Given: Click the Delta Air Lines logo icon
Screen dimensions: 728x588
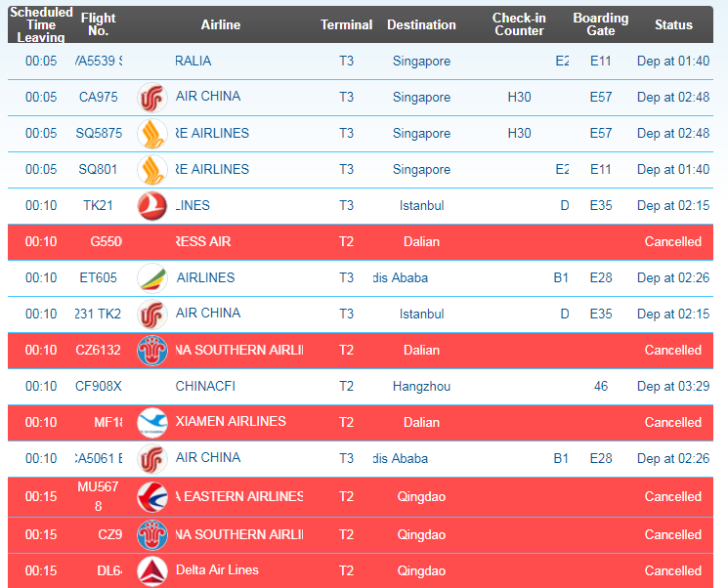Looking at the screenshot, I should tap(152, 570).
